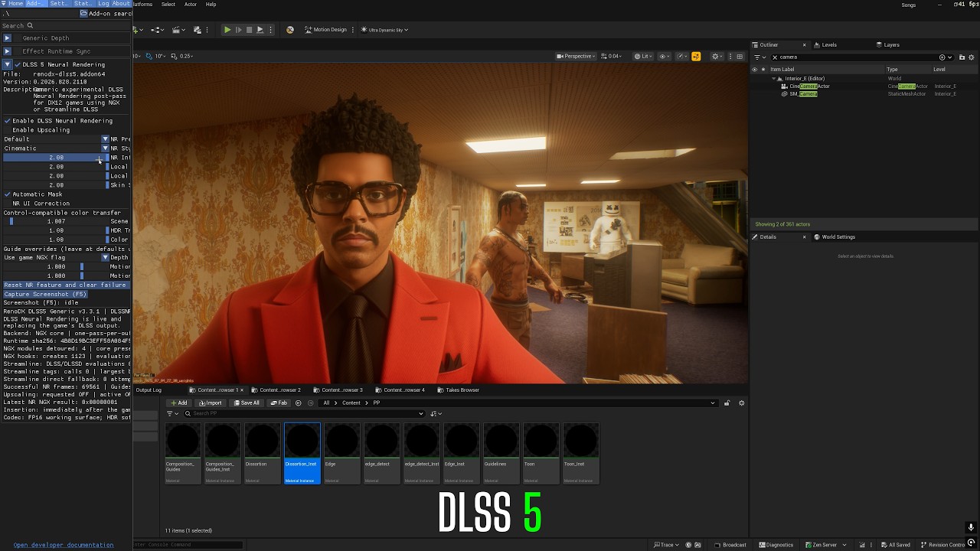980x551 pixels.
Task: Switch to the Levels tab
Action: (829, 45)
